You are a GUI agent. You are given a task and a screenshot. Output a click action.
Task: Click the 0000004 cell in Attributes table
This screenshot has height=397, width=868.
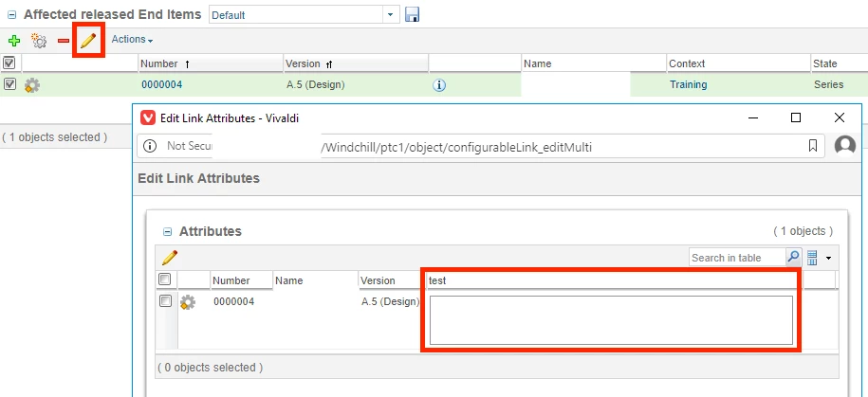tap(233, 302)
